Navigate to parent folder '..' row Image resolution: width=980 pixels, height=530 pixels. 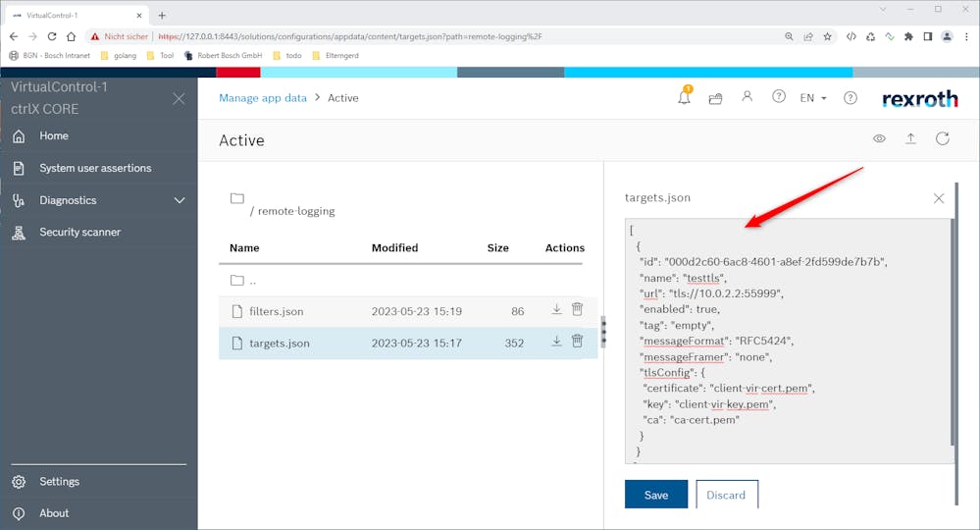click(x=401, y=281)
